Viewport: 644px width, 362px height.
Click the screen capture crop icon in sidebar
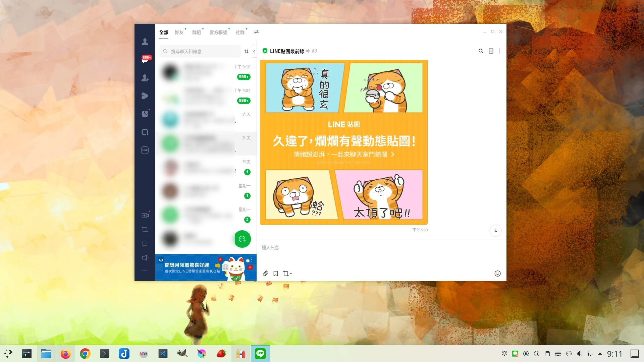tap(145, 230)
